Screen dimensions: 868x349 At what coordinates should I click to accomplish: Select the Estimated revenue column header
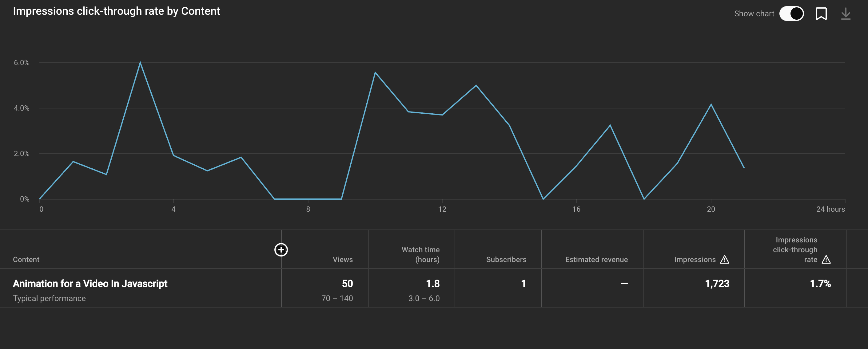(x=596, y=260)
